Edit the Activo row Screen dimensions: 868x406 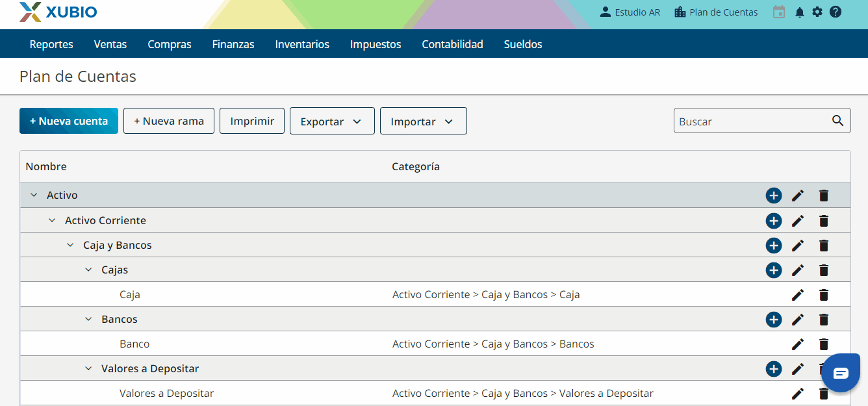798,196
